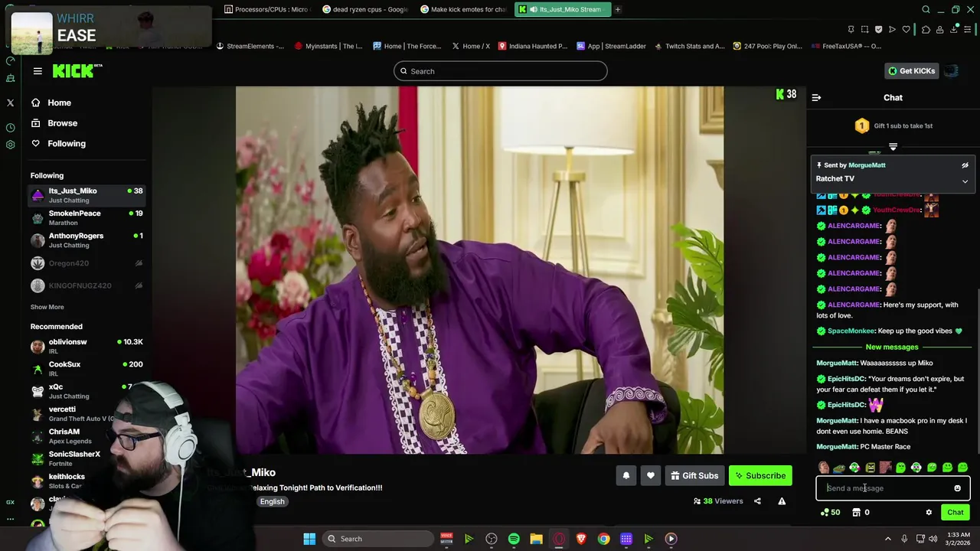Screen dimensions: 980x551
Task: Open the Windows Start menu
Action: point(309,539)
